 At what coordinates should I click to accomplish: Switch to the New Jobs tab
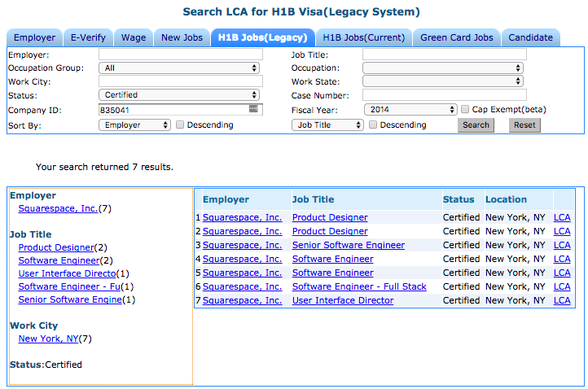(182, 37)
